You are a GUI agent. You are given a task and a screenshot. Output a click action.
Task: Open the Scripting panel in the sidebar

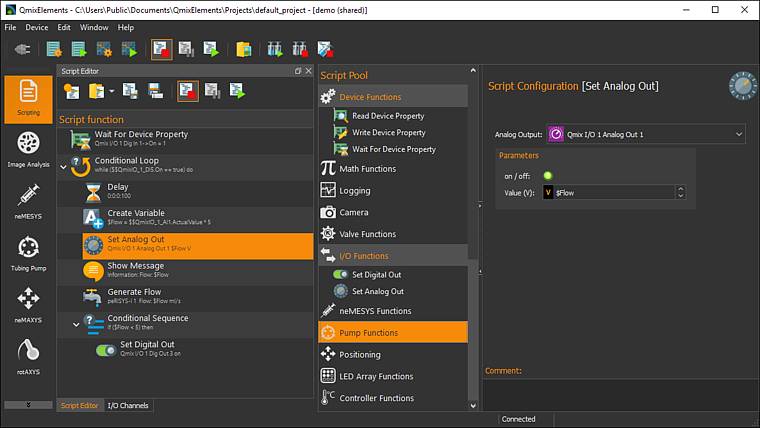tap(28, 95)
